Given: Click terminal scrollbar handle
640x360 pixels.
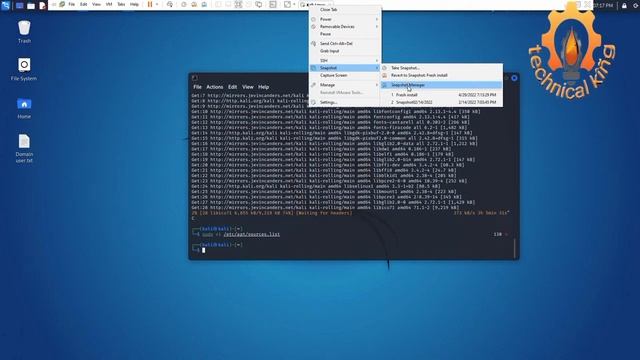Looking at the screenshot, I should [515, 248].
